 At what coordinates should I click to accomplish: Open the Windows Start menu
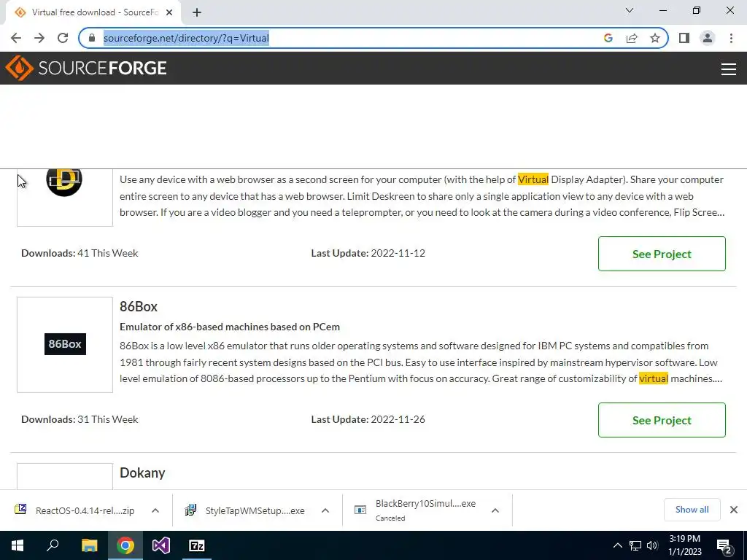pyautogui.click(x=18, y=545)
